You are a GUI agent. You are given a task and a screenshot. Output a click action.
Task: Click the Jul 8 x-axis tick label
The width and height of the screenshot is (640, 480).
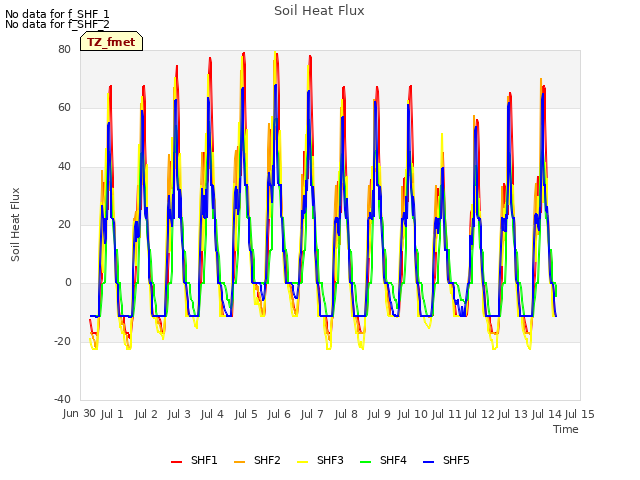[346, 414]
